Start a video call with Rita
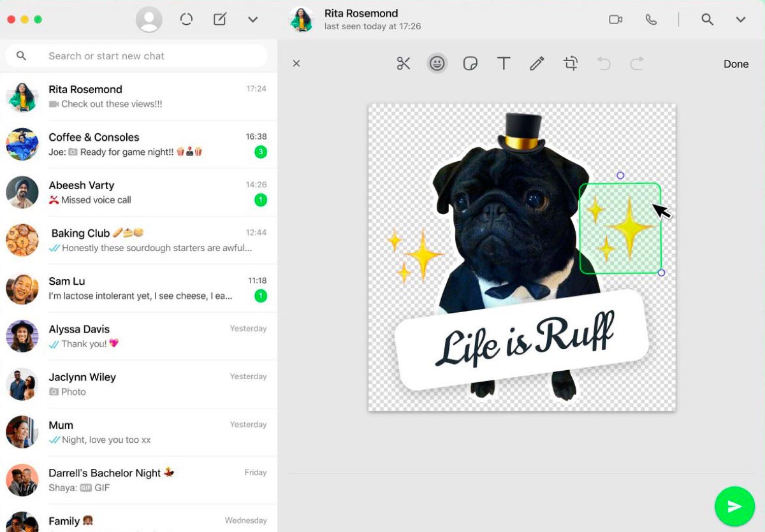765x532 pixels. 616,20
